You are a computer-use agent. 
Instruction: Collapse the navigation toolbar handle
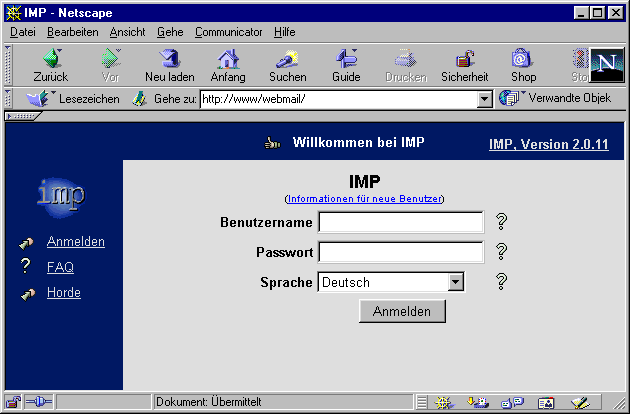tap(8, 65)
